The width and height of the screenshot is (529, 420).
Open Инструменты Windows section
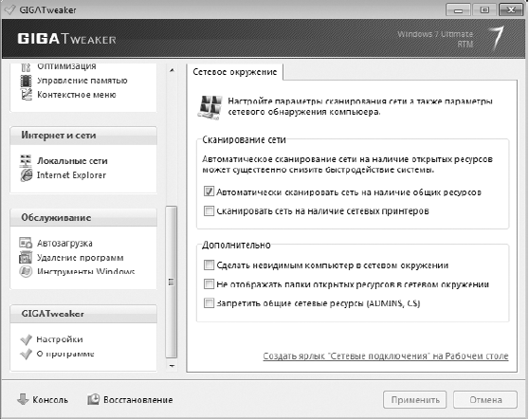tap(85, 271)
